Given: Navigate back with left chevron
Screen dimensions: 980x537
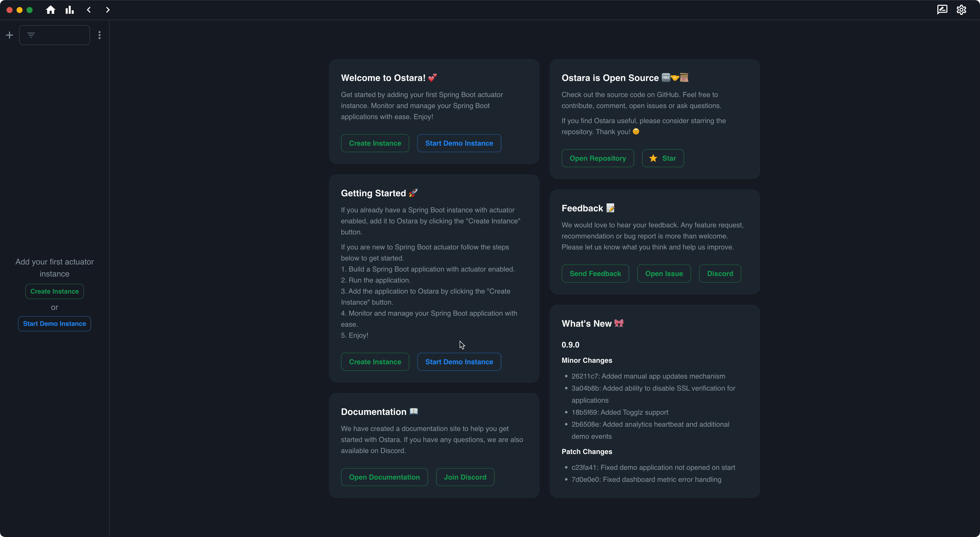Looking at the screenshot, I should coord(89,10).
